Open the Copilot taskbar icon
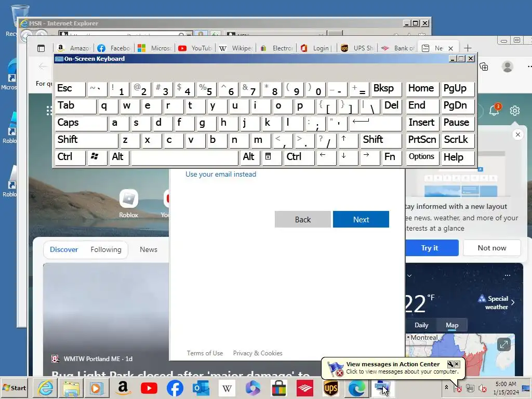 tap(253, 388)
